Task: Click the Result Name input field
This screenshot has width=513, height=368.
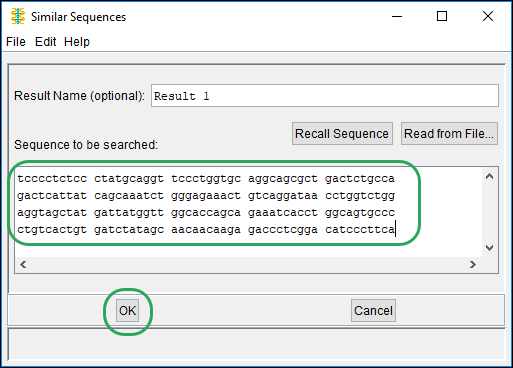Action: [x=325, y=96]
